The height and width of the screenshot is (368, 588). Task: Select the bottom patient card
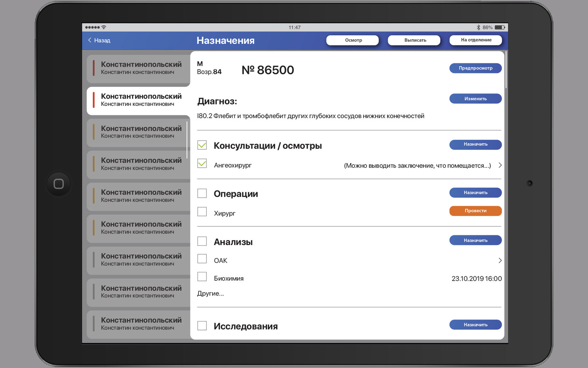pos(138,324)
